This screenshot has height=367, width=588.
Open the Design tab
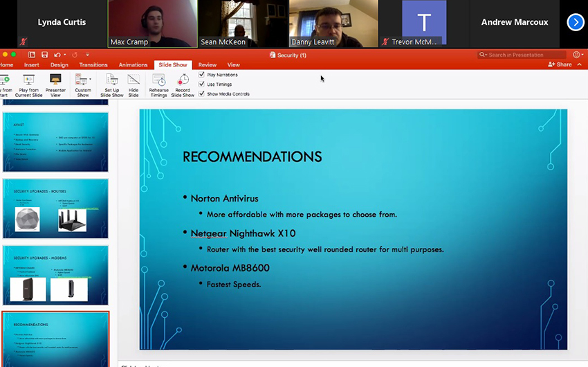pos(59,65)
